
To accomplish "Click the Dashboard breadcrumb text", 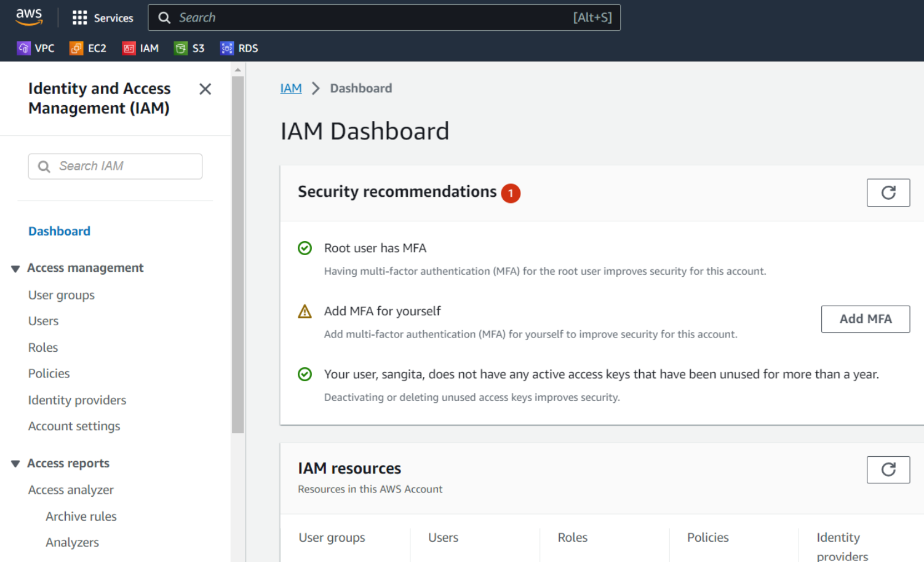I will pos(361,89).
